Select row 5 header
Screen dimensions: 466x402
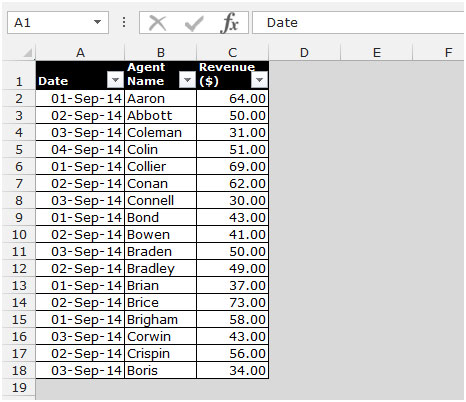point(19,149)
